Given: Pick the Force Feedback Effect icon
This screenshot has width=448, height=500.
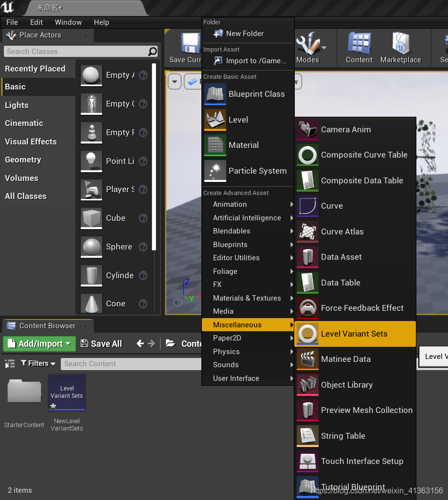Looking at the screenshot, I should click(x=306, y=308).
